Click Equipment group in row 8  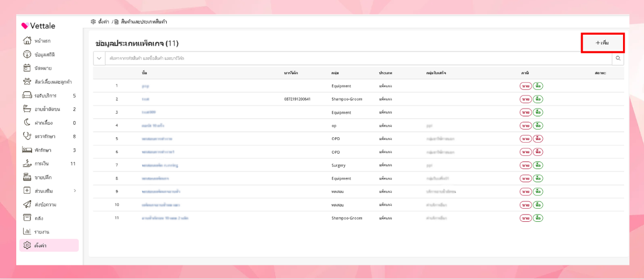[x=341, y=178]
